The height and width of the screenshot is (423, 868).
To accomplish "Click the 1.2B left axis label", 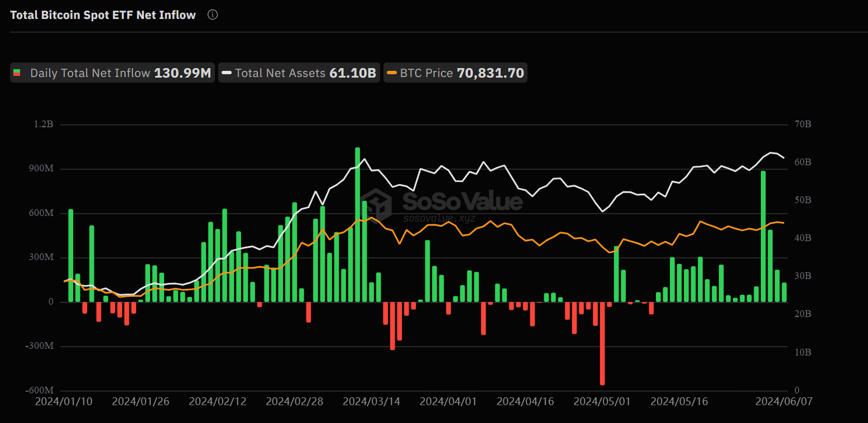I will click(x=43, y=124).
